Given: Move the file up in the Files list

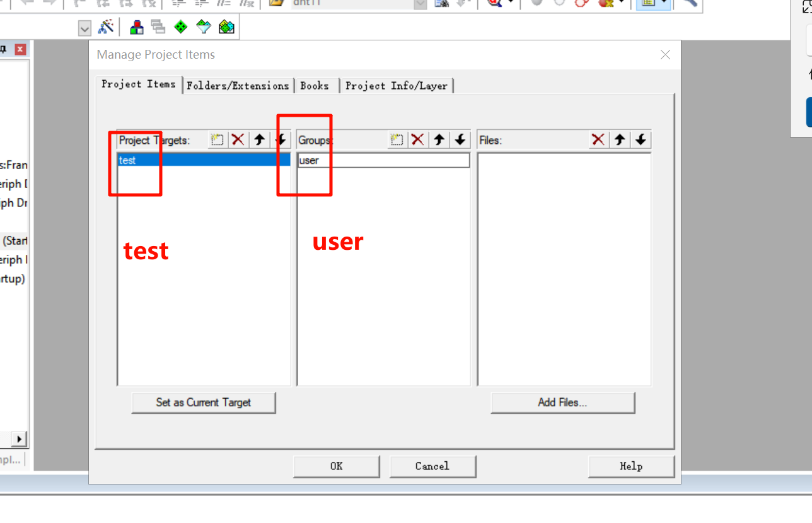Looking at the screenshot, I should pyautogui.click(x=620, y=140).
